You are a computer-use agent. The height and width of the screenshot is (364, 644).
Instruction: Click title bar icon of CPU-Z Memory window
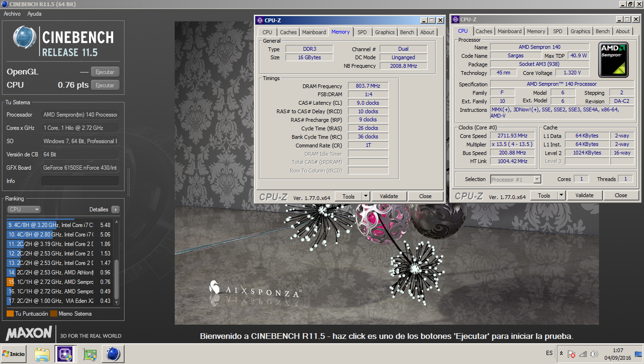click(259, 20)
